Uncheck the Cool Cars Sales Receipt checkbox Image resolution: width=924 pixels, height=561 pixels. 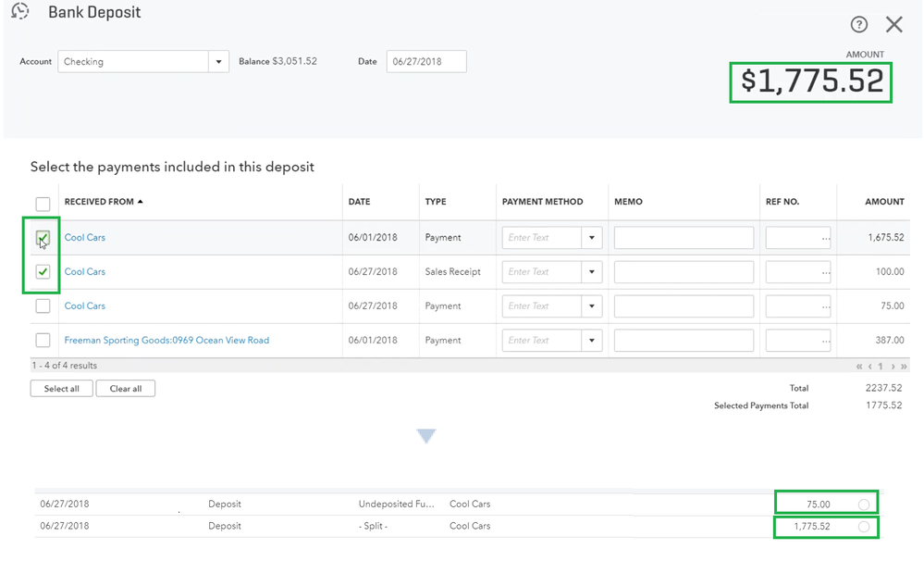pyautogui.click(x=43, y=272)
